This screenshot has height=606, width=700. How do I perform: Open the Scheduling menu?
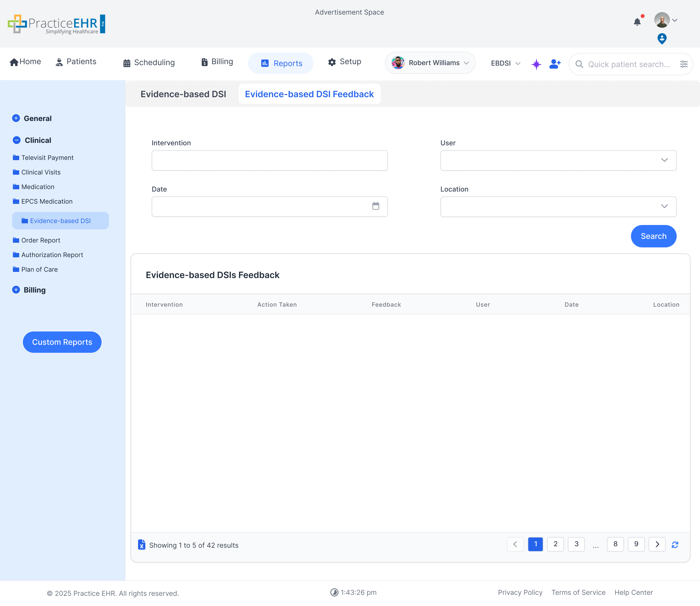(x=149, y=62)
